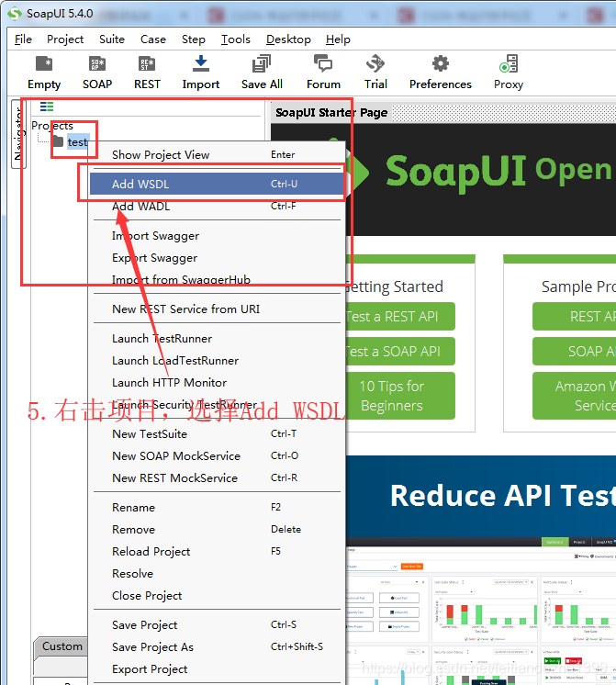Toggle the Proxy toolbar icon
Screen dimensions: 616x685
[509, 63]
